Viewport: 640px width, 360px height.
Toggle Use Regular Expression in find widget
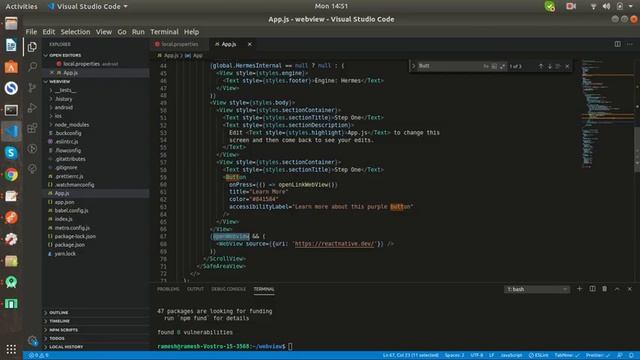click(x=502, y=66)
